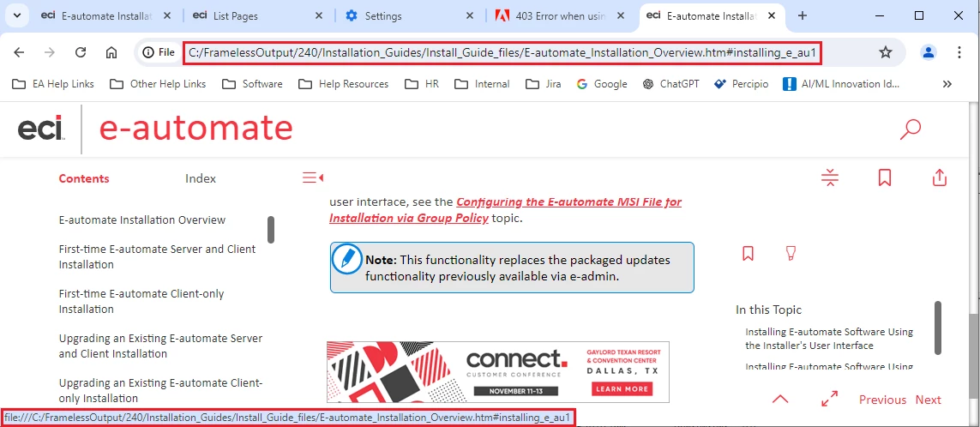Show more bookmarks with double chevron

click(x=947, y=84)
